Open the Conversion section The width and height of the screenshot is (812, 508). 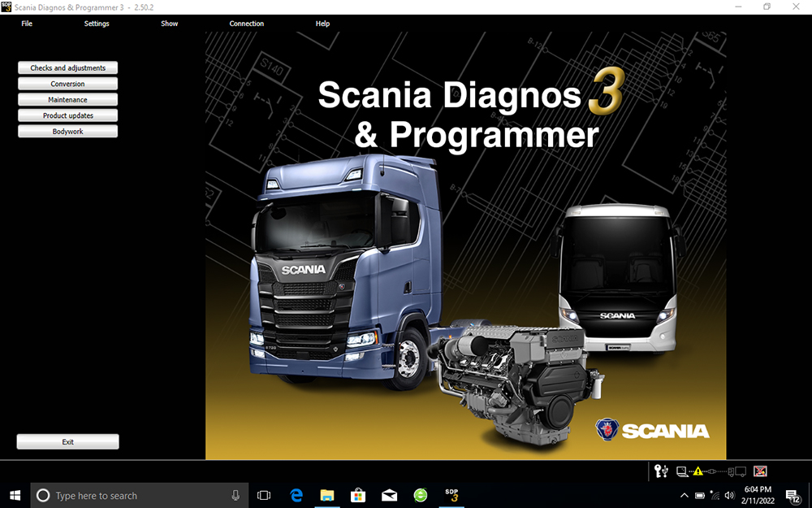[x=68, y=84]
